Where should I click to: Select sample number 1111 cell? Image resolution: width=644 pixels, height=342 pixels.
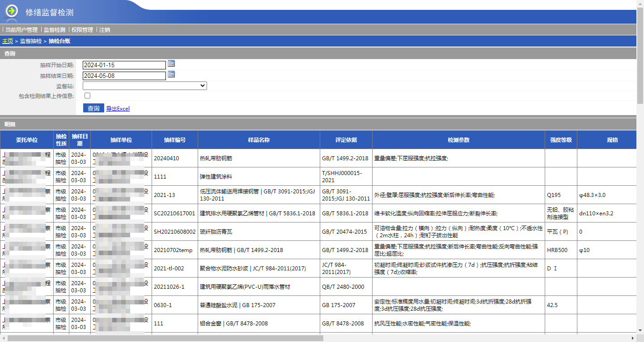pos(175,176)
